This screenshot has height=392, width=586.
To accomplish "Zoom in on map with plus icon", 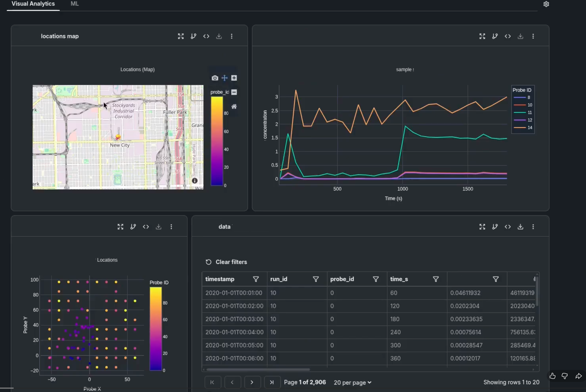I will click(x=234, y=78).
